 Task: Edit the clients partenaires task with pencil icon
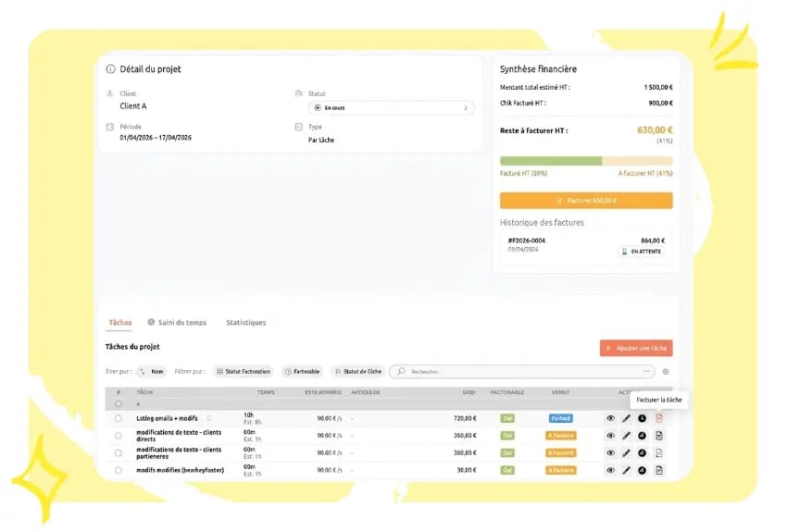(x=627, y=453)
